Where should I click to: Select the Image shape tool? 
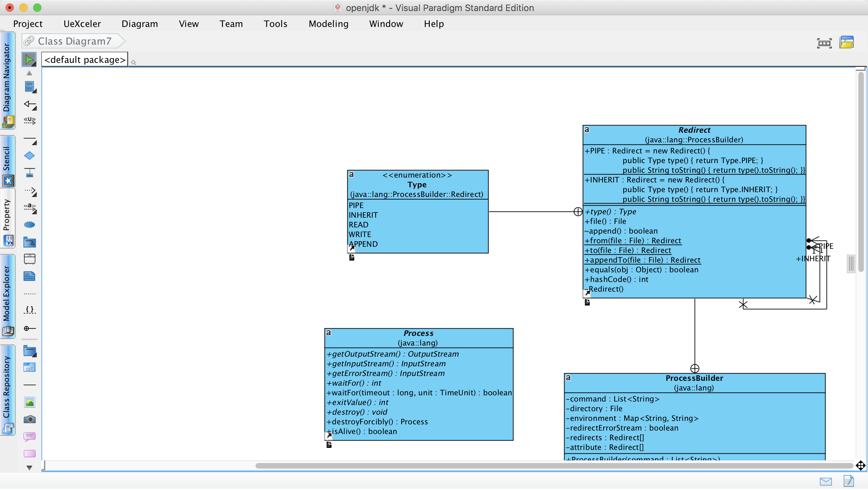(30, 403)
